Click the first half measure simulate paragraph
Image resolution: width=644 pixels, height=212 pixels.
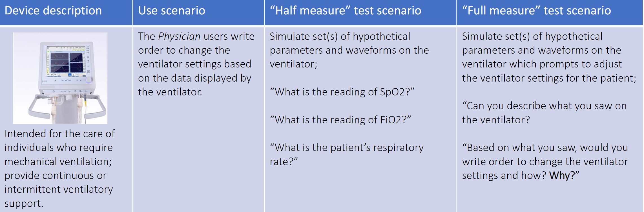[349, 50]
